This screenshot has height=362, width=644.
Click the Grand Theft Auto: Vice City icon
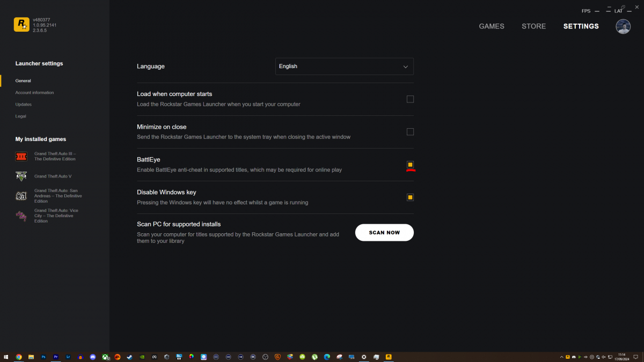21,215
